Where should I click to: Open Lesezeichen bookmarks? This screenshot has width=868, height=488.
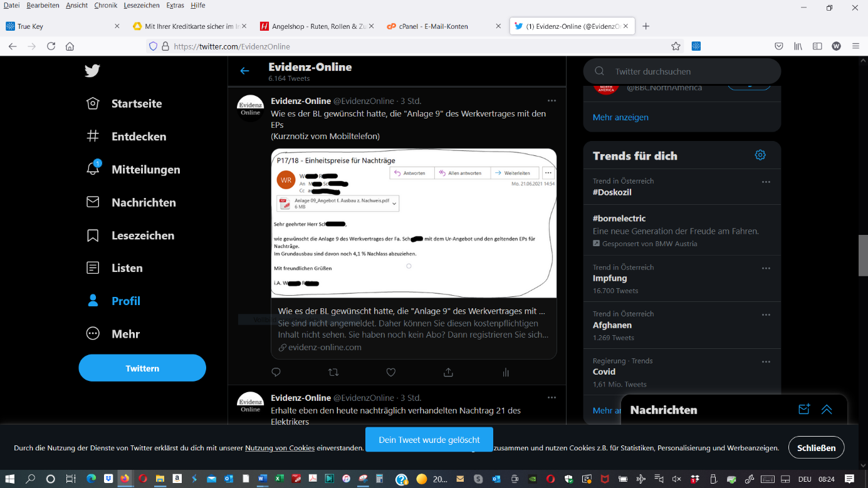(130, 236)
